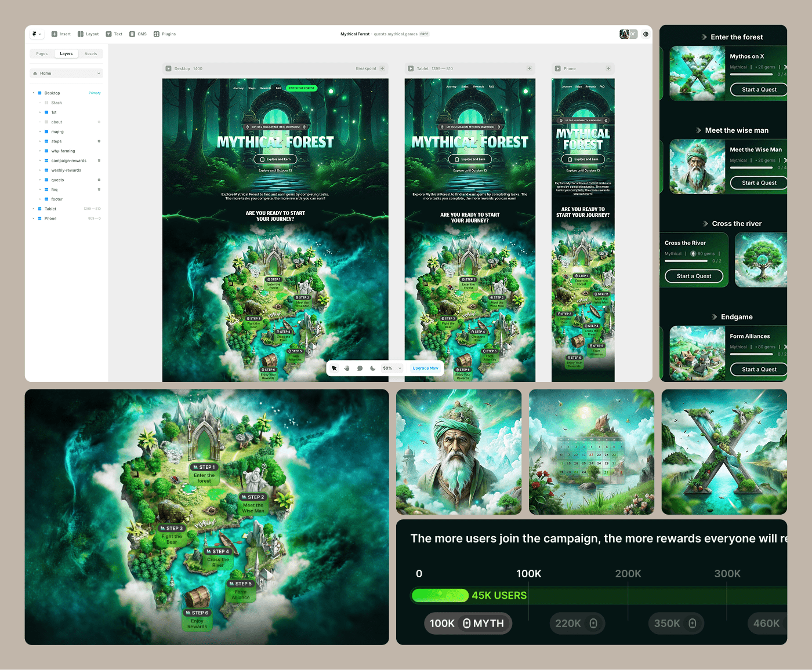Expand the Tablet layer in tree

(x=33, y=209)
